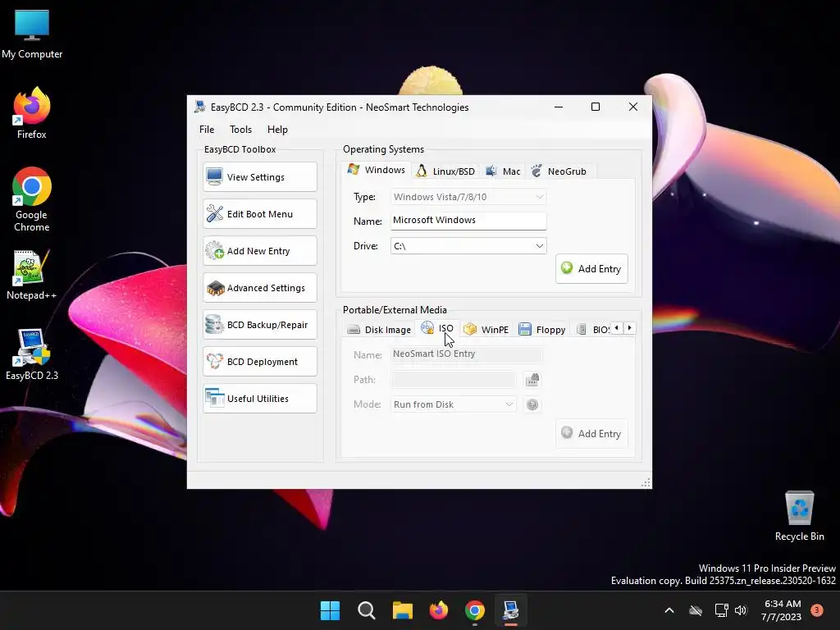Open BCD Backup/Repair
Viewport: 840px width, 630px height.
coord(260,325)
